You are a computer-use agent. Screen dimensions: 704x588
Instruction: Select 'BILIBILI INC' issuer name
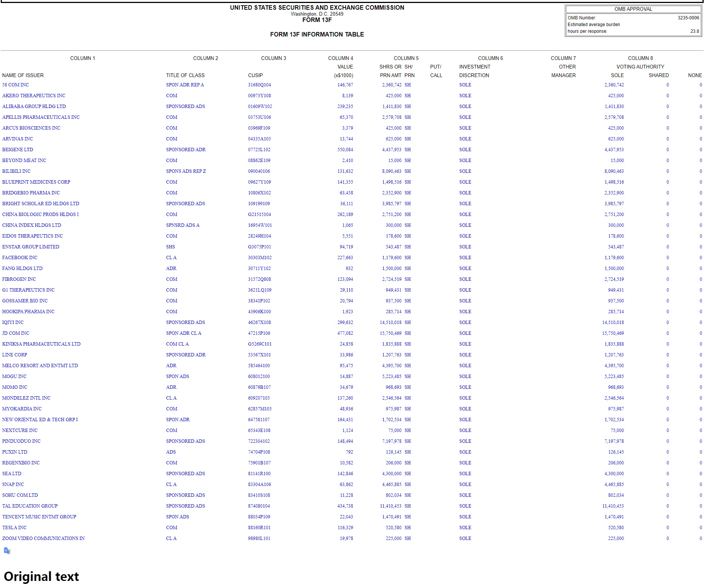coord(16,171)
